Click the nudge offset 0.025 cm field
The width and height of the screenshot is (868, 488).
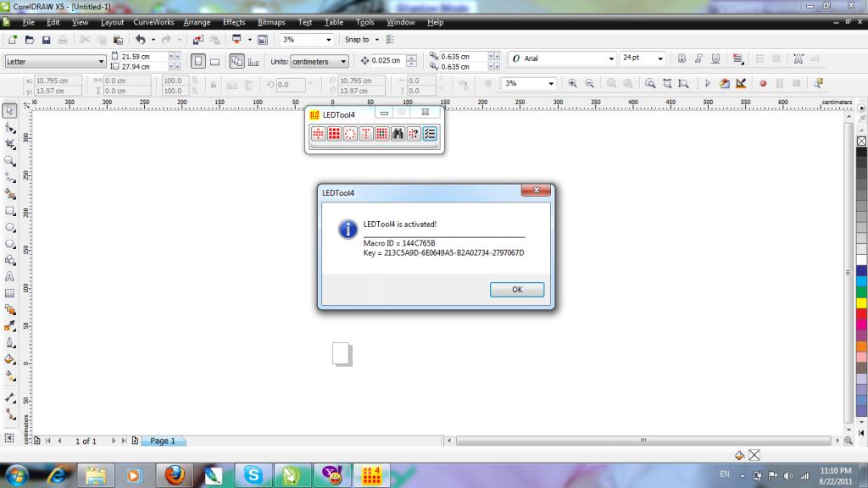point(388,61)
